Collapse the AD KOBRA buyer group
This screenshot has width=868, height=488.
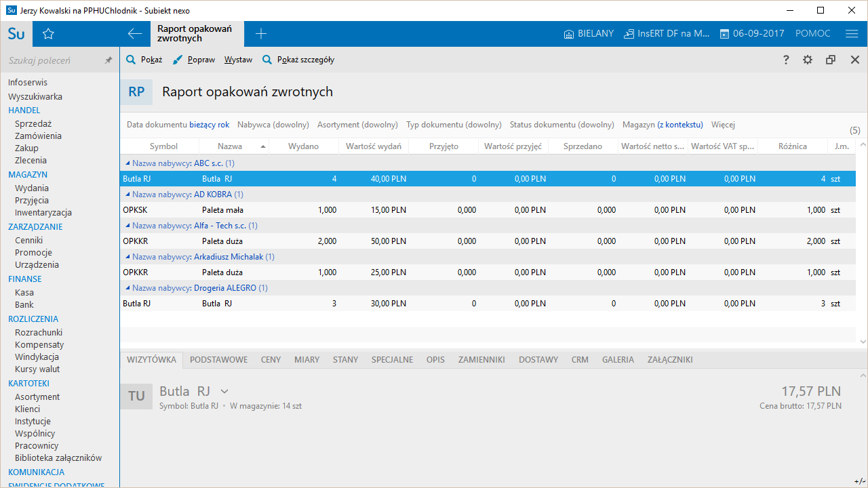[127, 195]
